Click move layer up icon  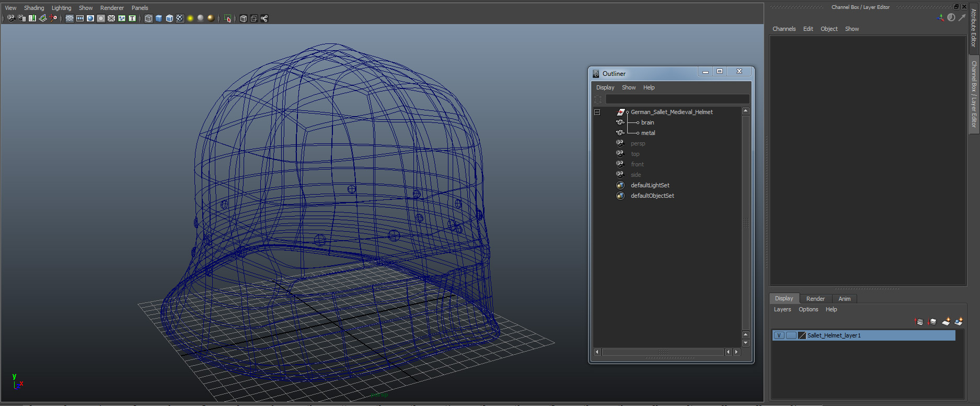pos(919,322)
